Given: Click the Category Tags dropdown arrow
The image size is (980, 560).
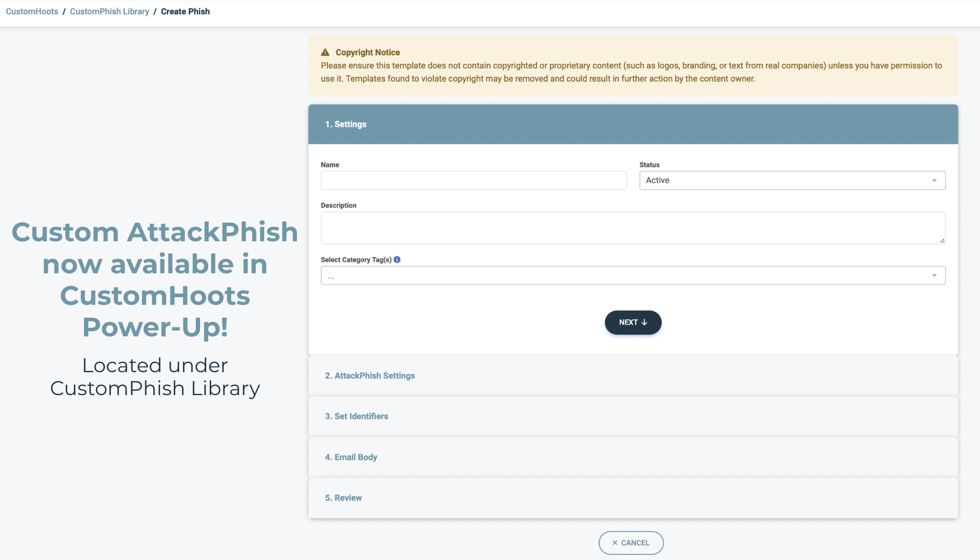Looking at the screenshot, I should click(934, 276).
